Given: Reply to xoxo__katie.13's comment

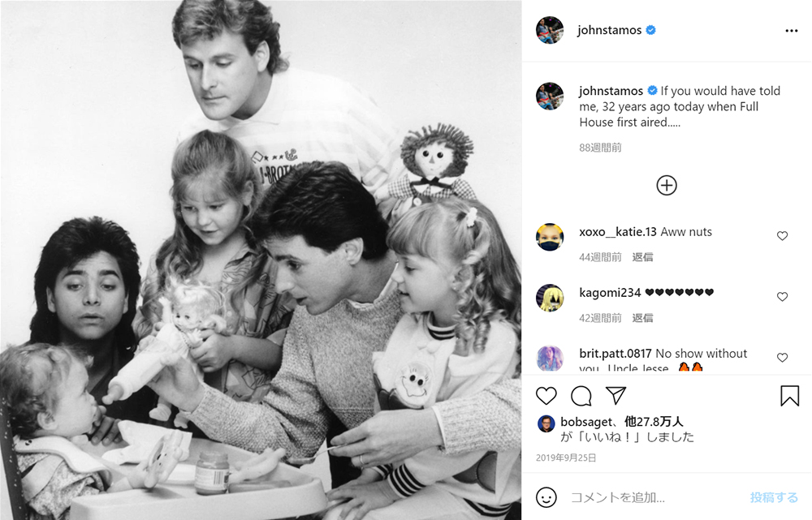Looking at the screenshot, I should pyautogui.click(x=642, y=257).
